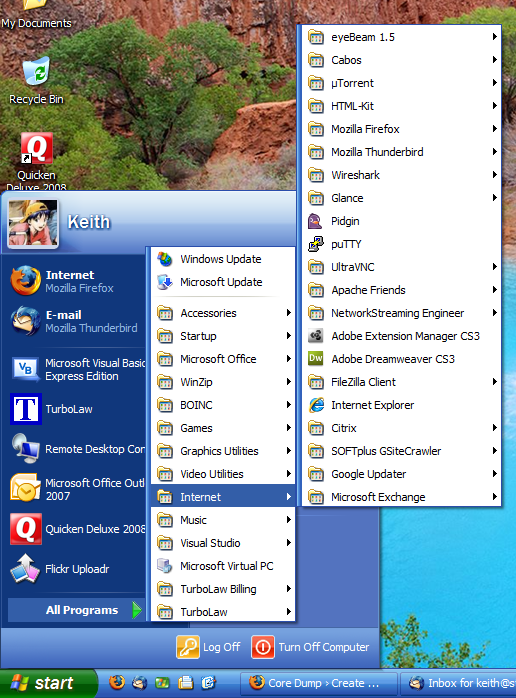Click the All Programs button
The image size is (516, 698).
pyautogui.click(x=76, y=610)
